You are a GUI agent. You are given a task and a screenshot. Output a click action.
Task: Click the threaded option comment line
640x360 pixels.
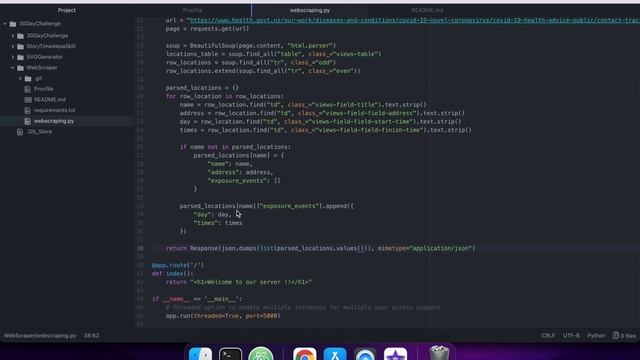[x=303, y=307]
